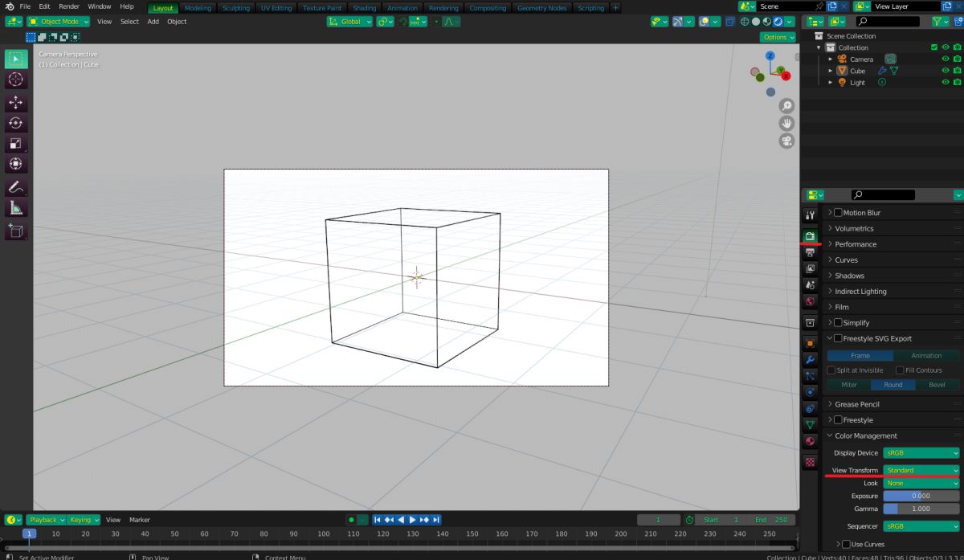Select the Move tool

click(x=16, y=102)
